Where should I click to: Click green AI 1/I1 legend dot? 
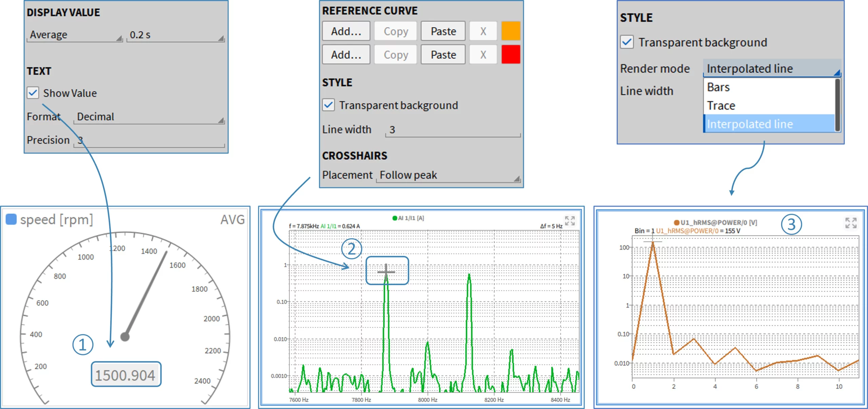395,218
